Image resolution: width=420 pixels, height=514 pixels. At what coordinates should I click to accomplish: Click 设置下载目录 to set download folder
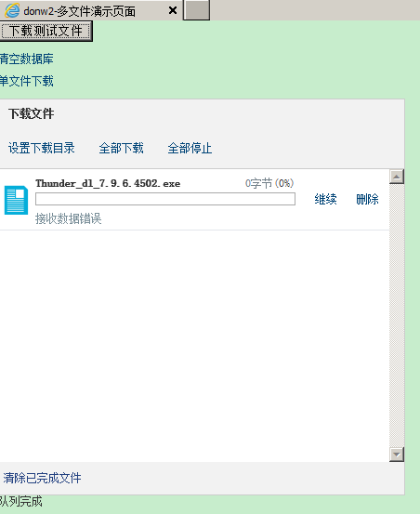[42, 148]
